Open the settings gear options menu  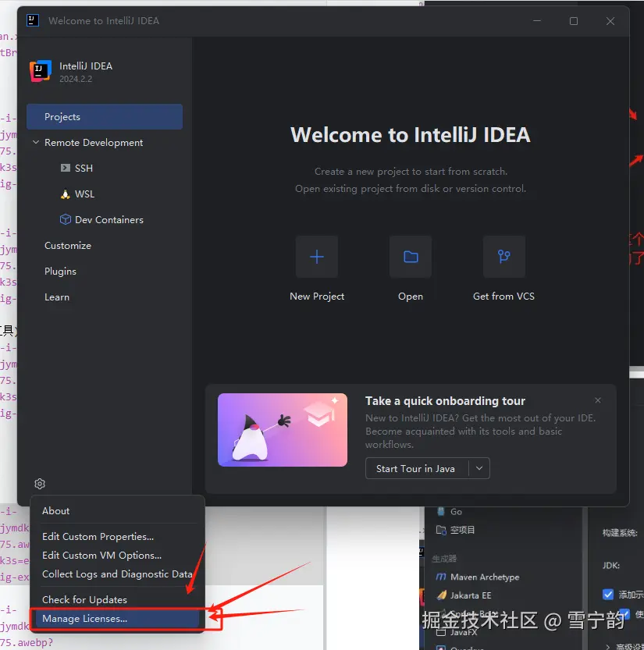point(40,484)
